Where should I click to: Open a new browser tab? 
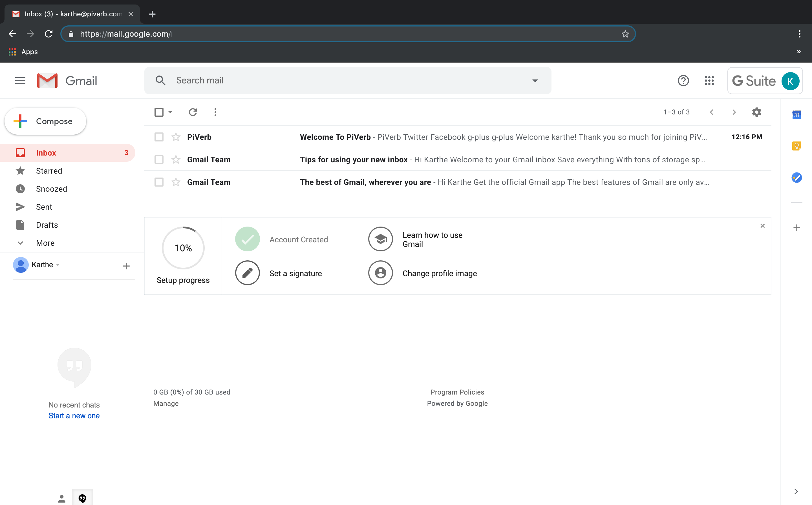[152, 14]
